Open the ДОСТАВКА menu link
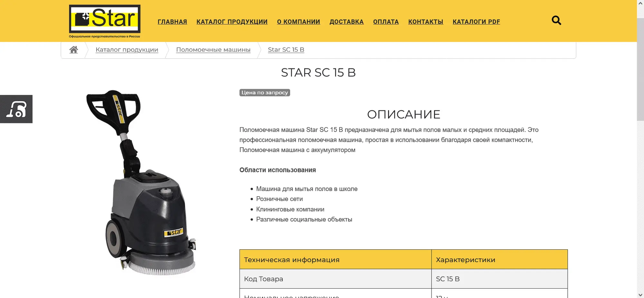Viewport: 644px width, 298px height. point(346,22)
